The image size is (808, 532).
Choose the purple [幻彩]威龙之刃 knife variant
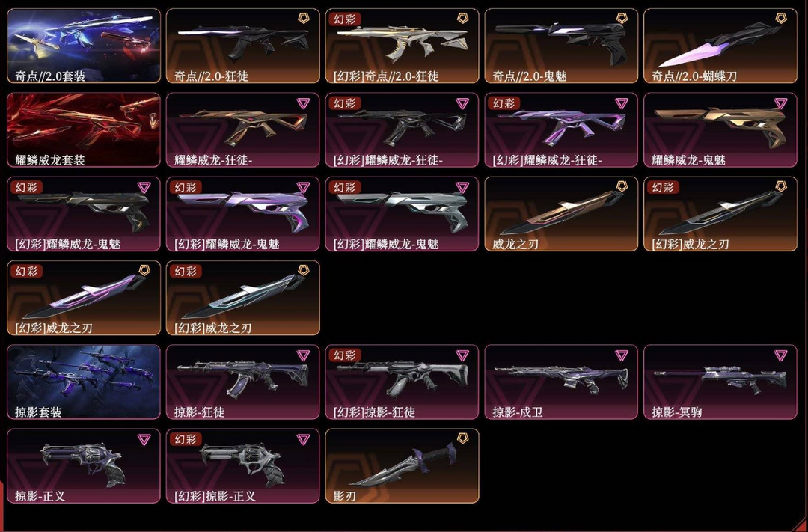tap(84, 298)
